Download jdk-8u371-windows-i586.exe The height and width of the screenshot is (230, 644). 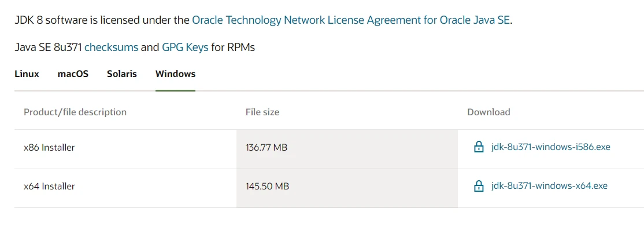pos(551,147)
